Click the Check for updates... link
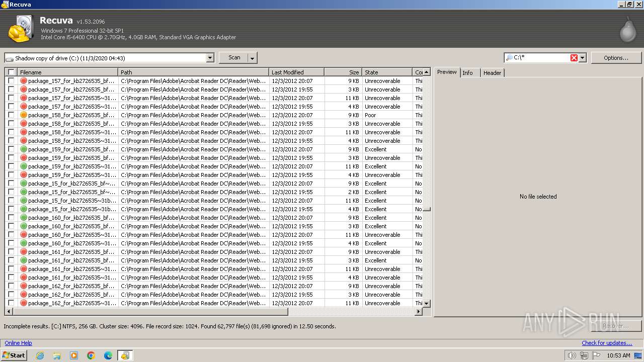The width and height of the screenshot is (644, 362). coord(607,343)
